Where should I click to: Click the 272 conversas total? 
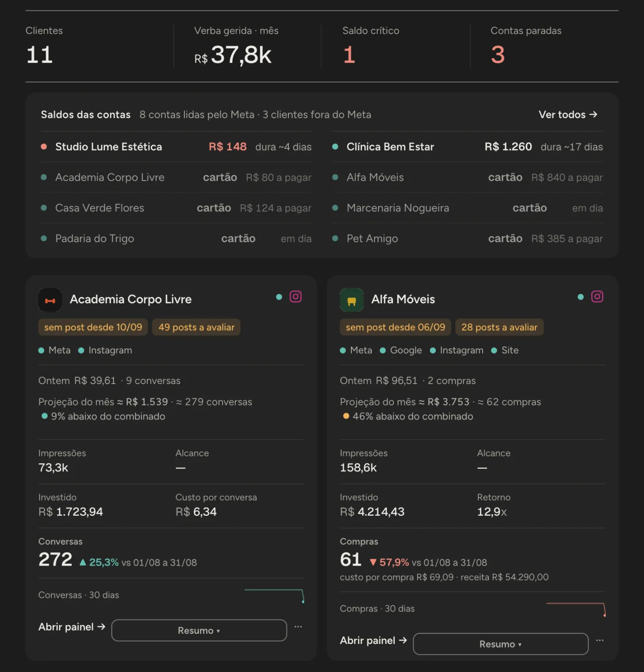(55, 560)
